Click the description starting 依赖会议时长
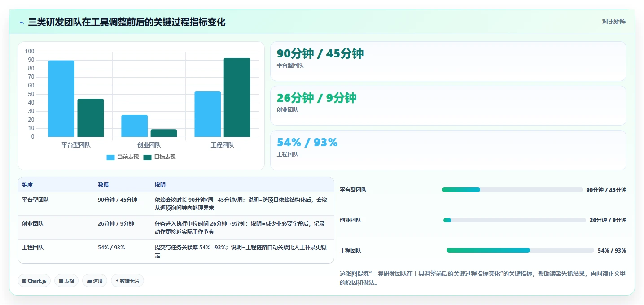 241,204
